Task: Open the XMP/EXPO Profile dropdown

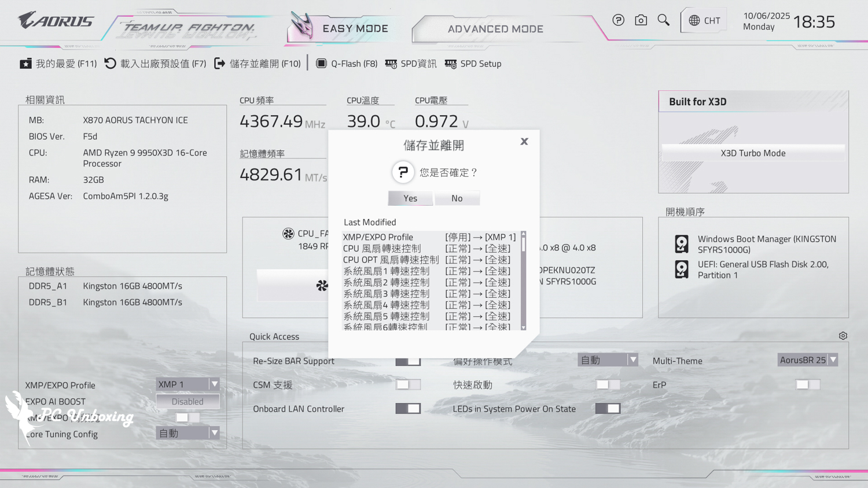Action: click(x=187, y=384)
